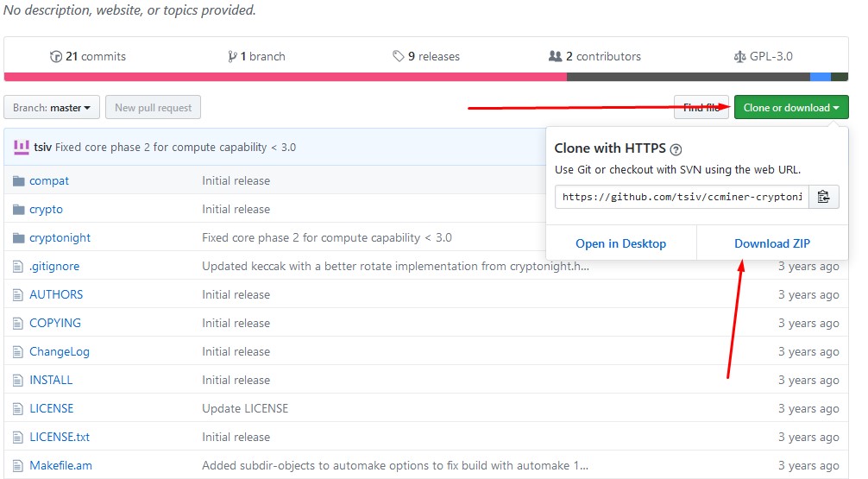This screenshot has height=479, width=868.
Task: Open the Makefile.am file
Action: coord(61,466)
